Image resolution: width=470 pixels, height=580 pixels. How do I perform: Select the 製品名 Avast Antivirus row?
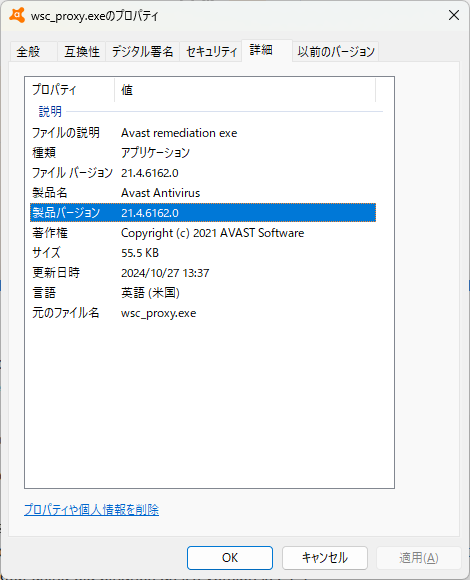click(x=203, y=193)
